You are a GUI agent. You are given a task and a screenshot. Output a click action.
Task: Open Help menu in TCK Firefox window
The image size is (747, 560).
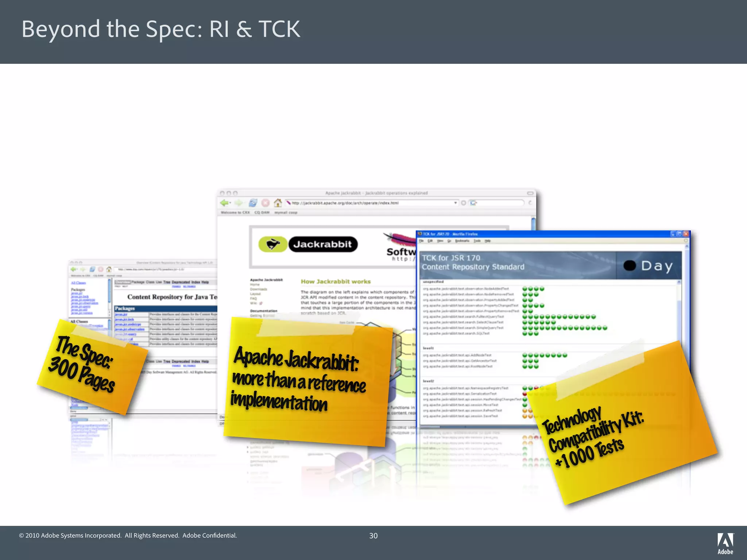[488, 241]
